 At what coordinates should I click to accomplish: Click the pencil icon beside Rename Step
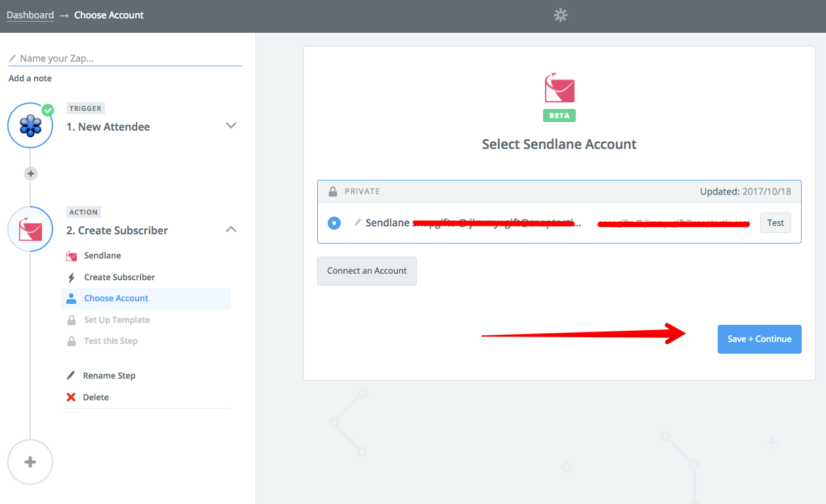click(71, 375)
